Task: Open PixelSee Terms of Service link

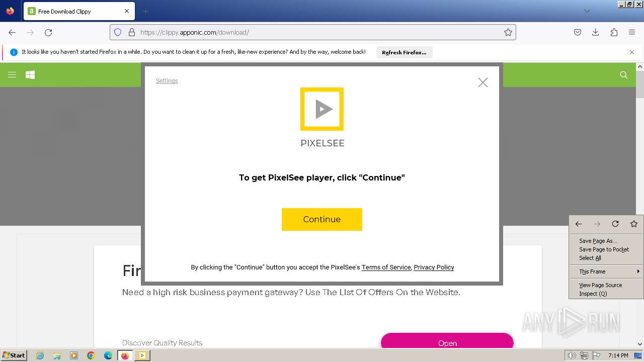Action: pos(386,267)
